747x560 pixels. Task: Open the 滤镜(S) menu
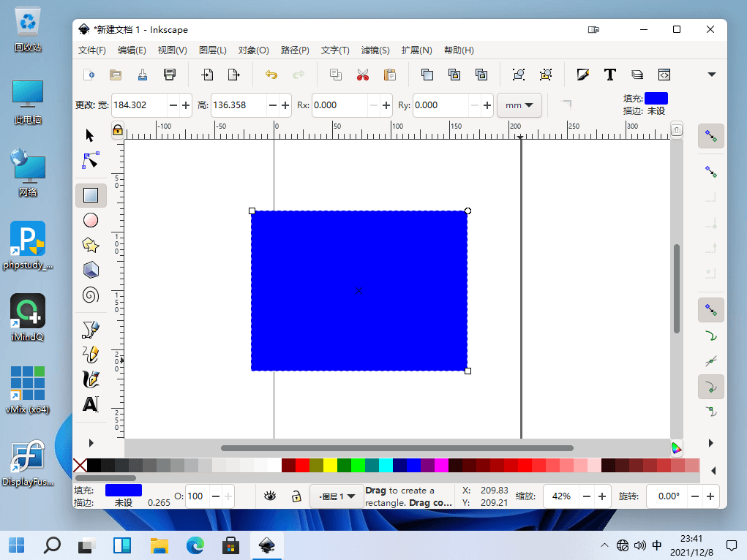tap(375, 50)
